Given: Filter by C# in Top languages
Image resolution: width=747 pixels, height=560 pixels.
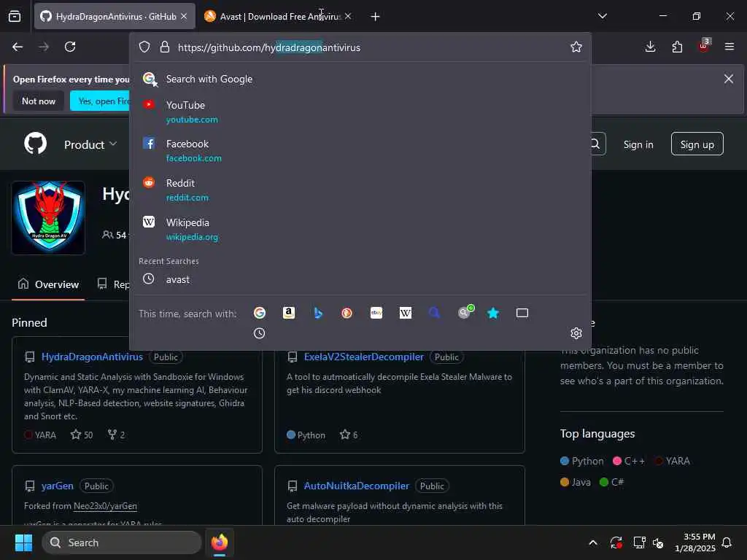Looking at the screenshot, I should (612, 482).
